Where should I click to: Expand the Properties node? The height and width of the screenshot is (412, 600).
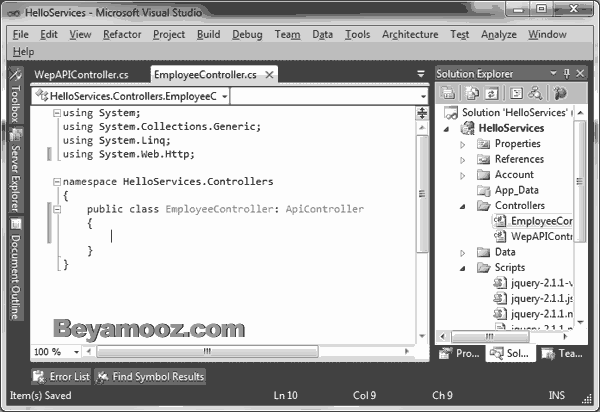coord(463,145)
